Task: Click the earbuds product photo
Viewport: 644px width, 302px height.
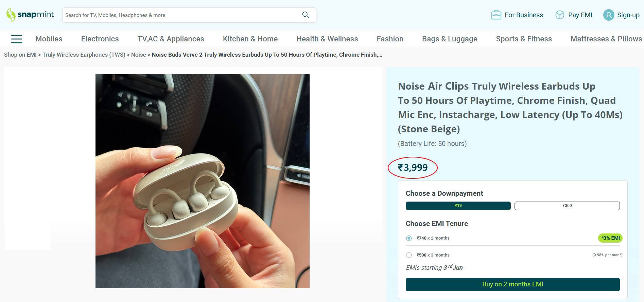Action: point(202,181)
